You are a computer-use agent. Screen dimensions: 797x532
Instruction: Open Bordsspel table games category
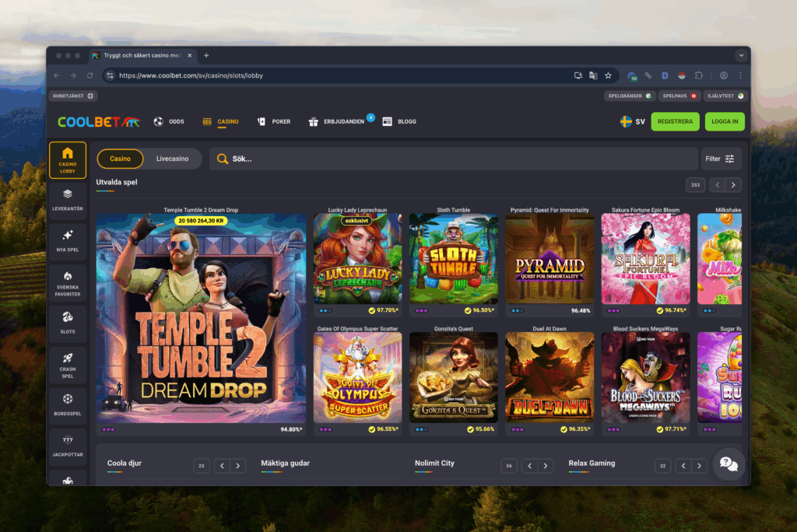coord(68,405)
